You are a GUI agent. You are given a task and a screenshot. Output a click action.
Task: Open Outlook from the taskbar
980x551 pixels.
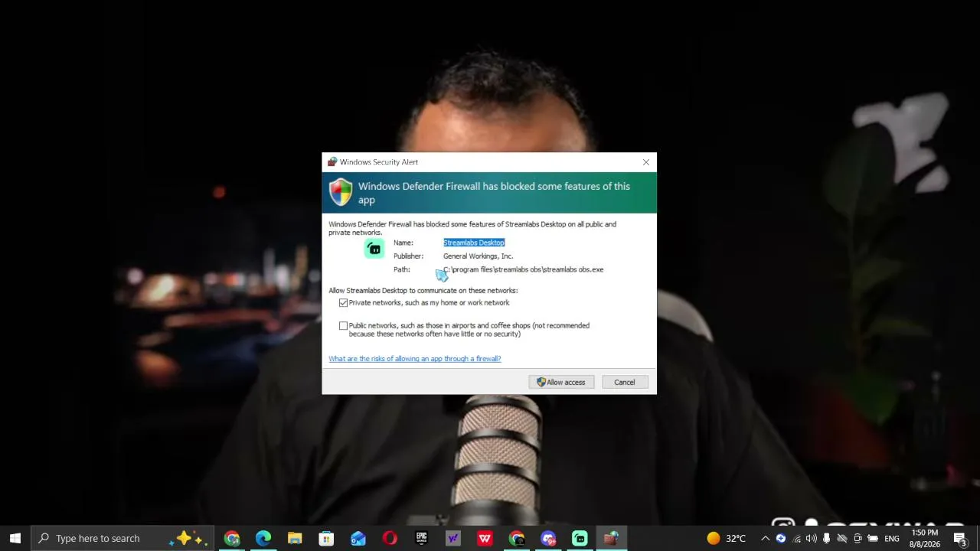[358, 538]
